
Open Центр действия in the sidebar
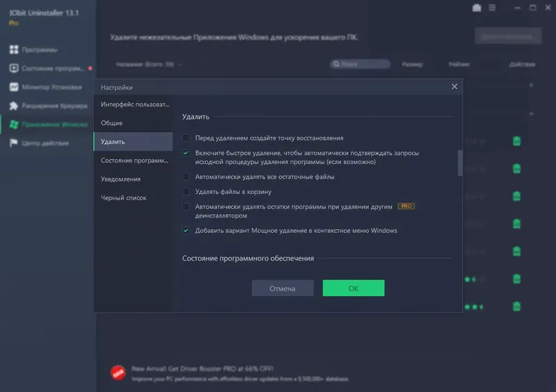39,143
